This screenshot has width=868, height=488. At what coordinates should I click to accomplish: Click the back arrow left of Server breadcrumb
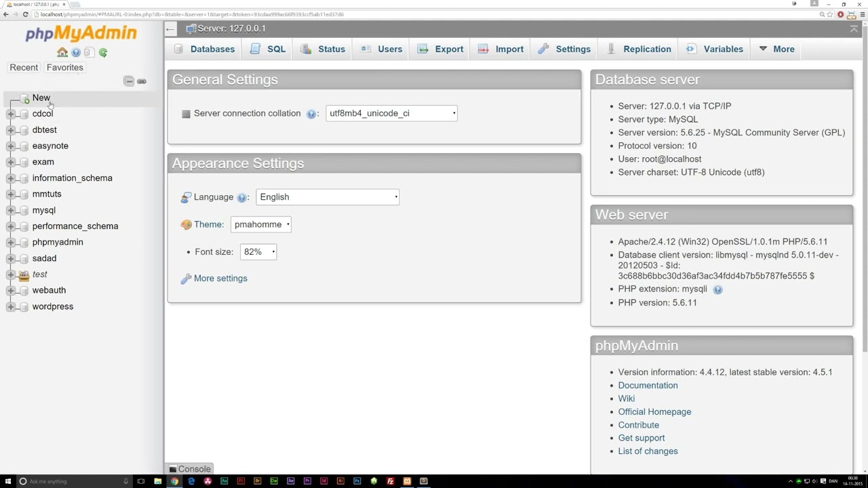point(171,28)
